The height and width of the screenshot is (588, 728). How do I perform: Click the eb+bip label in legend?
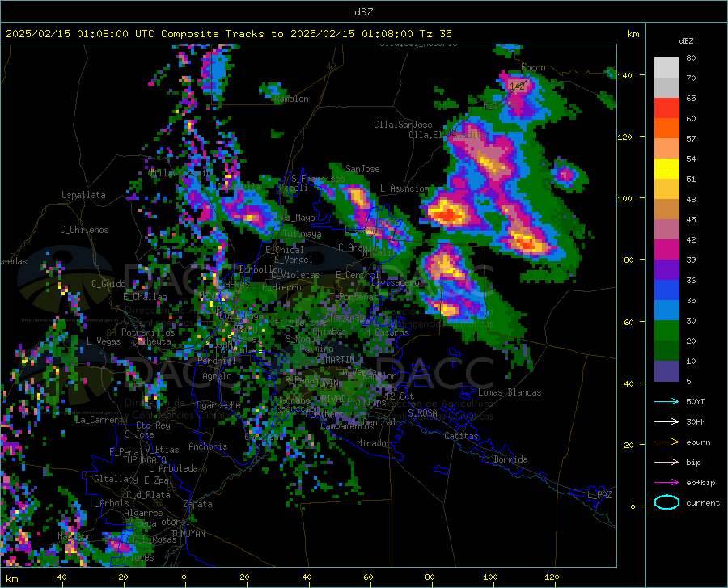(x=700, y=483)
